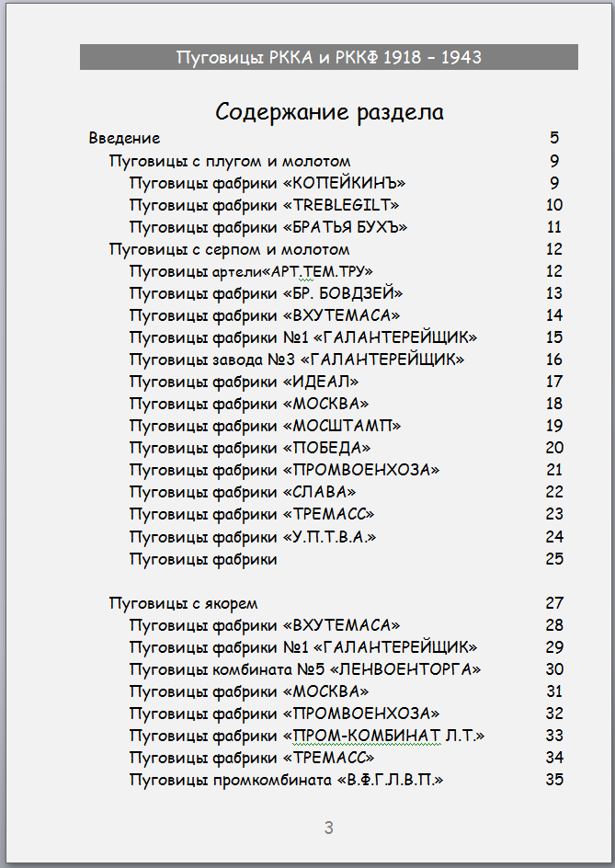The height and width of the screenshot is (868, 615).
Task: Select the «Введение» contents entry
Action: 124,138
